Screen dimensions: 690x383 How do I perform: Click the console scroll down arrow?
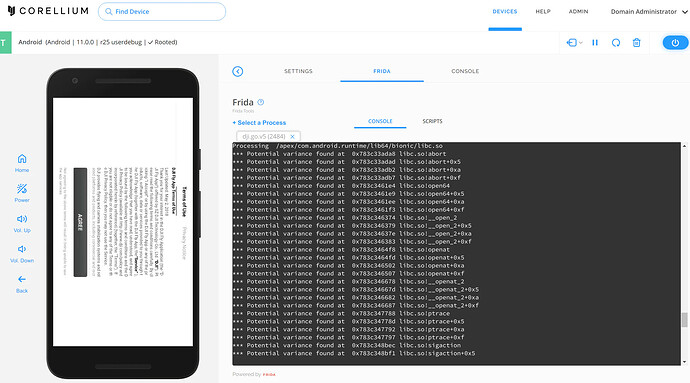[684, 362]
